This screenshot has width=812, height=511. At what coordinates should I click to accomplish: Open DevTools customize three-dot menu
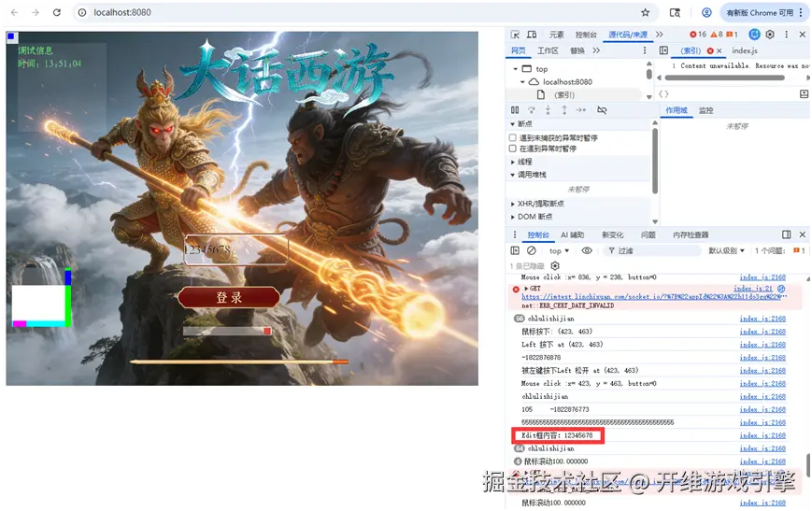(x=786, y=35)
